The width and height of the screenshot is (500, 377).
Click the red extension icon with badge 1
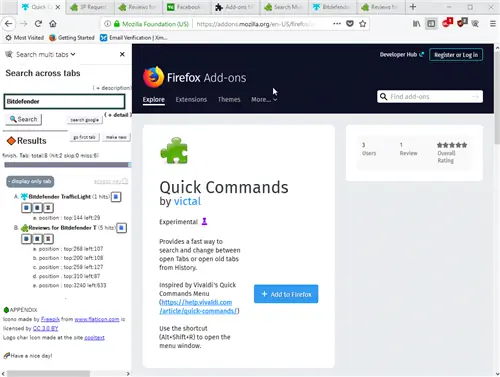pos(447,23)
